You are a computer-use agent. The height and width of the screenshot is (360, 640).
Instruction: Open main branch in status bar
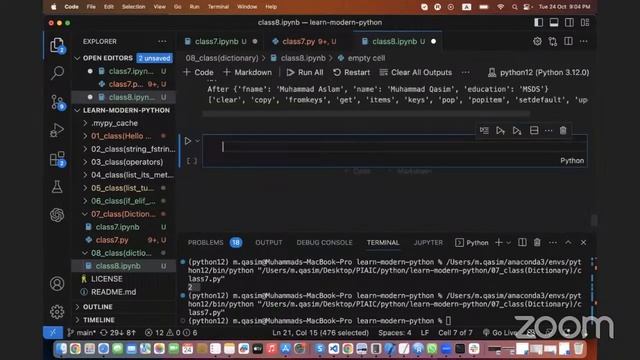pos(81,333)
